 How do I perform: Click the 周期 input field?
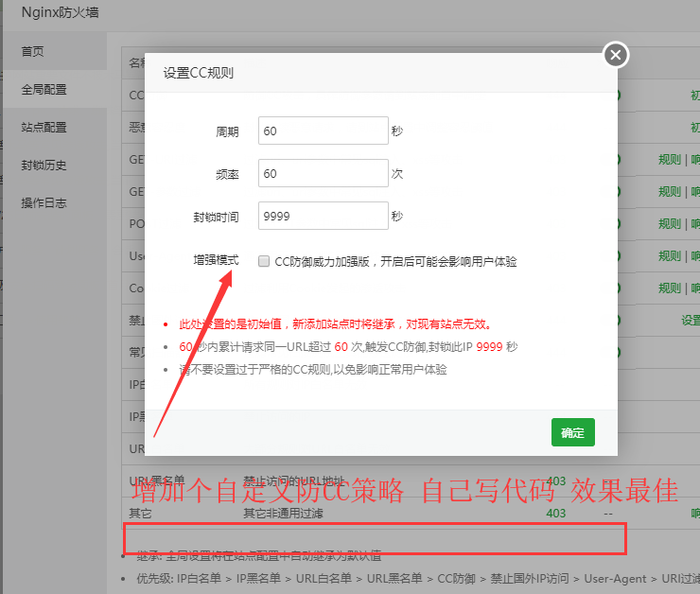(x=324, y=131)
